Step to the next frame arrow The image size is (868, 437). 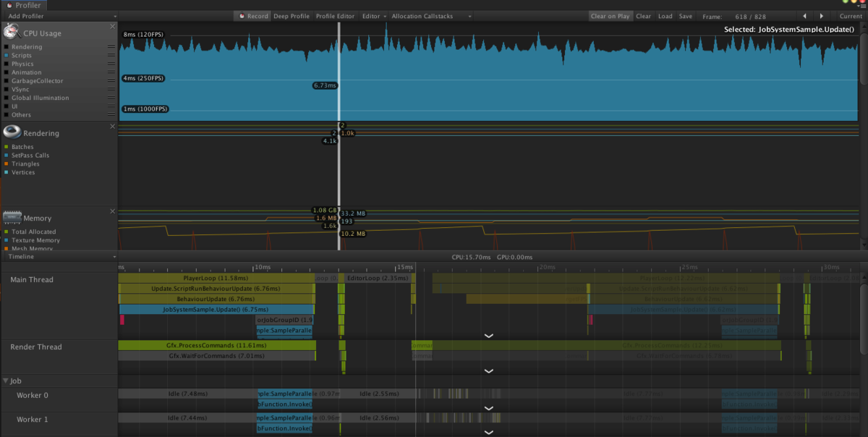point(823,16)
